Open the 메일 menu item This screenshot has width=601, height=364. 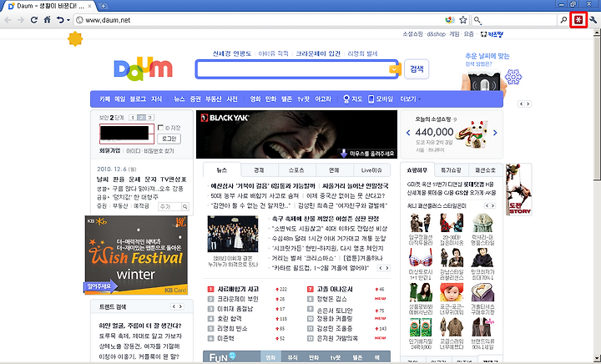tap(120, 99)
